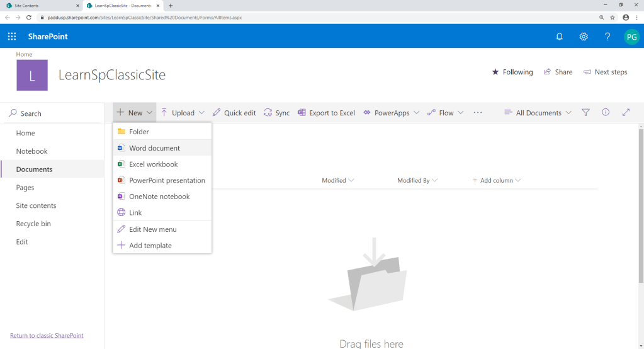This screenshot has height=349, width=644.
Task: Select Word document from New menu
Action: 154,148
